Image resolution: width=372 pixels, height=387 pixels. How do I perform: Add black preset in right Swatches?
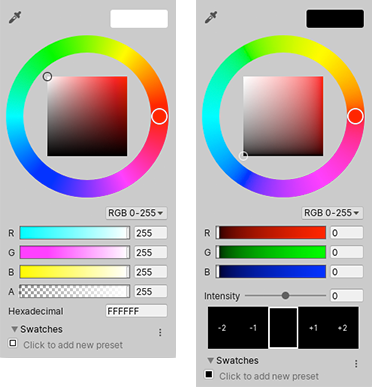[209, 374]
